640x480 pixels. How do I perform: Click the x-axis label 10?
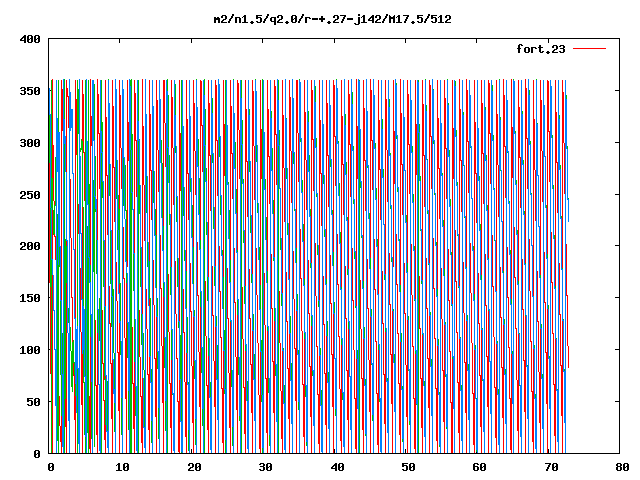point(122,467)
